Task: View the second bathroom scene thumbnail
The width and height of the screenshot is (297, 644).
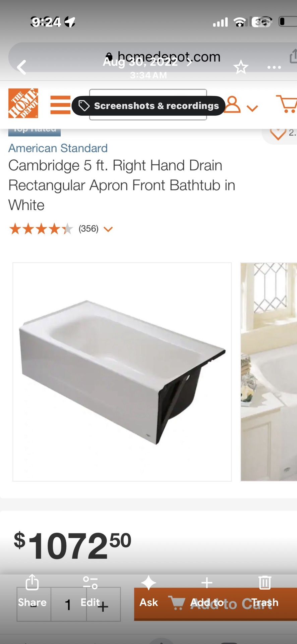Action: (269, 372)
